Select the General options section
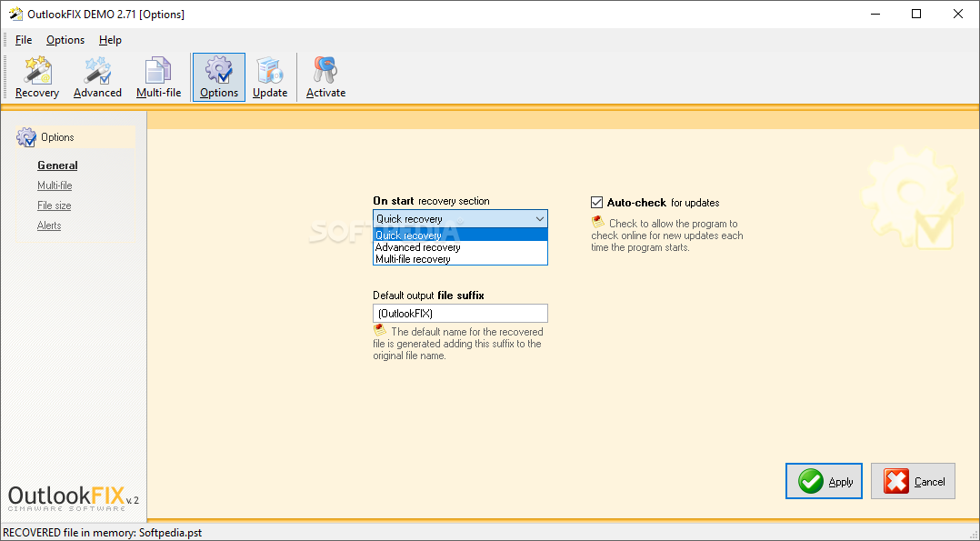The image size is (980, 541). (57, 165)
